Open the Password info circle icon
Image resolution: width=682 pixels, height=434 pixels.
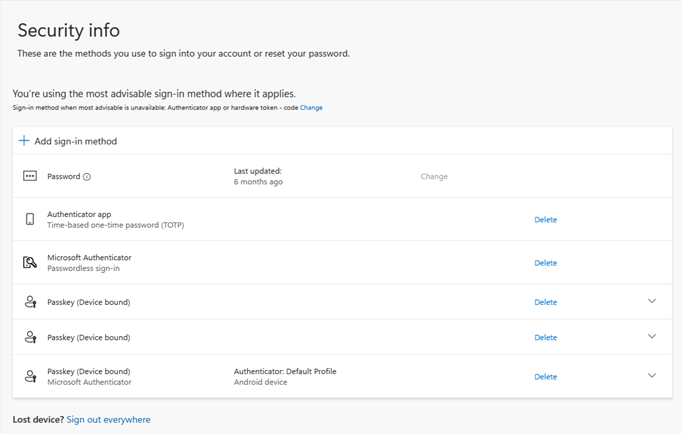[87, 177]
